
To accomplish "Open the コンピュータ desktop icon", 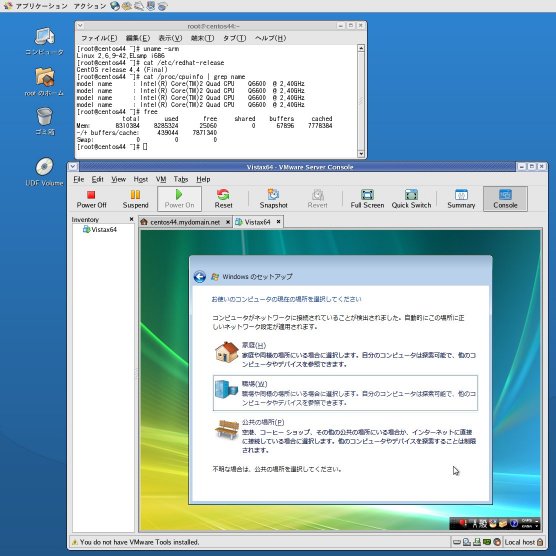I will click(44, 41).
